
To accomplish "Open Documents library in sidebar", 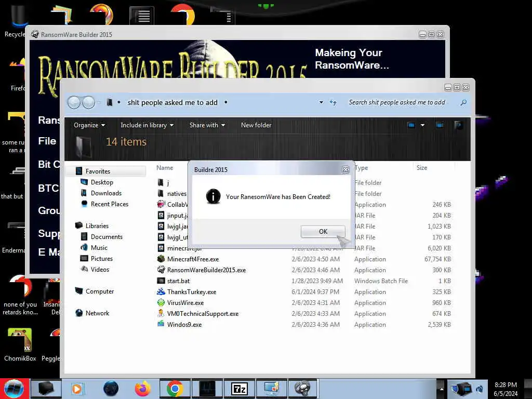I will 106,237.
